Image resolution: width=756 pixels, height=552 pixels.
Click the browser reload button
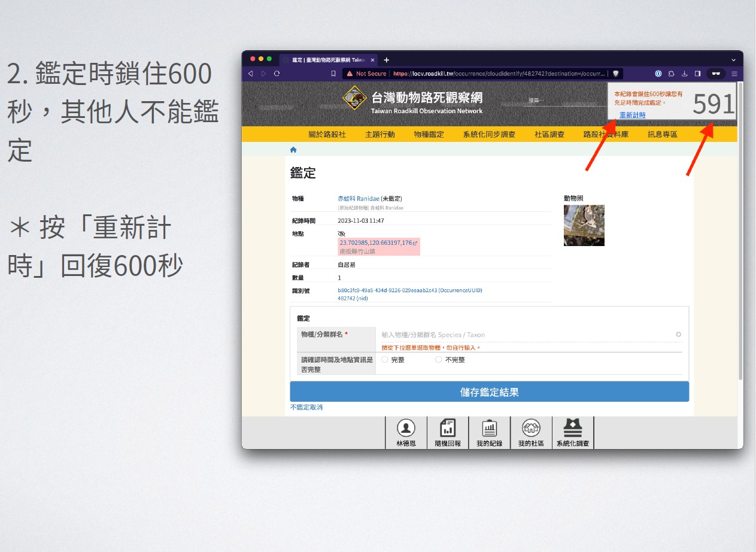tap(277, 74)
